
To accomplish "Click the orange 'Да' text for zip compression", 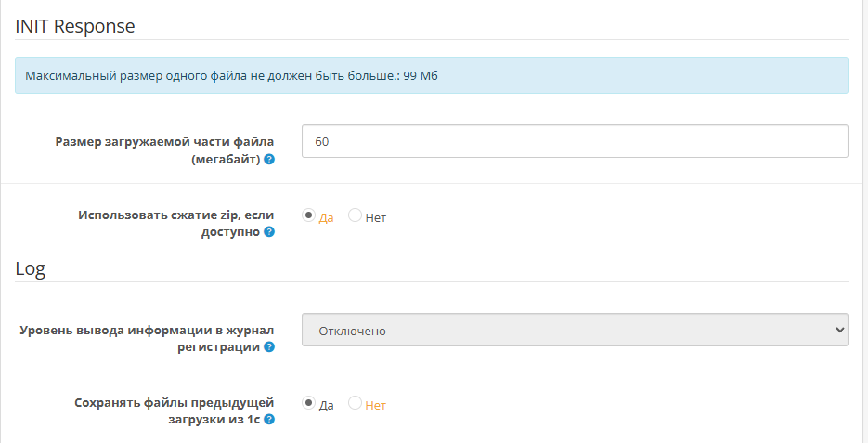I will pos(326,218).
